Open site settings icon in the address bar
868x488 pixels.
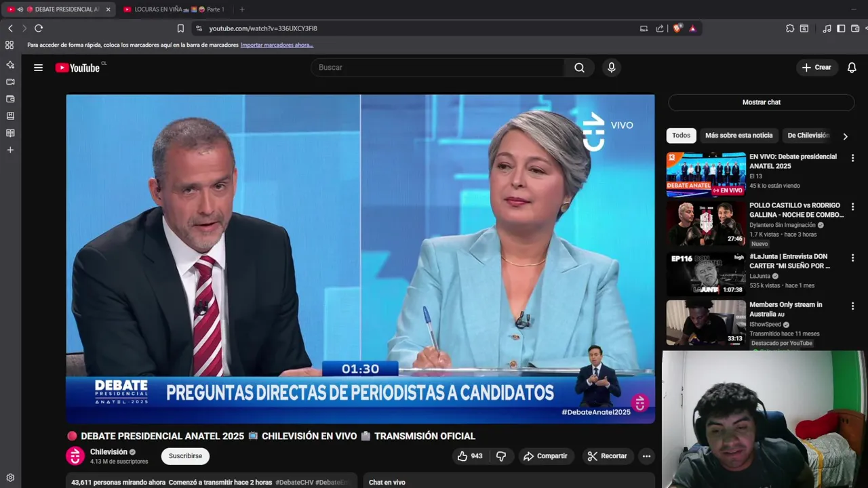pyautogui.click(x=199, y=28)
